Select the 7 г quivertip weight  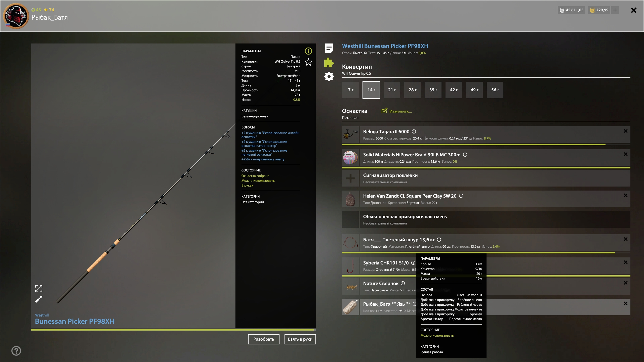pyautogui.click(x=350, y=90)
